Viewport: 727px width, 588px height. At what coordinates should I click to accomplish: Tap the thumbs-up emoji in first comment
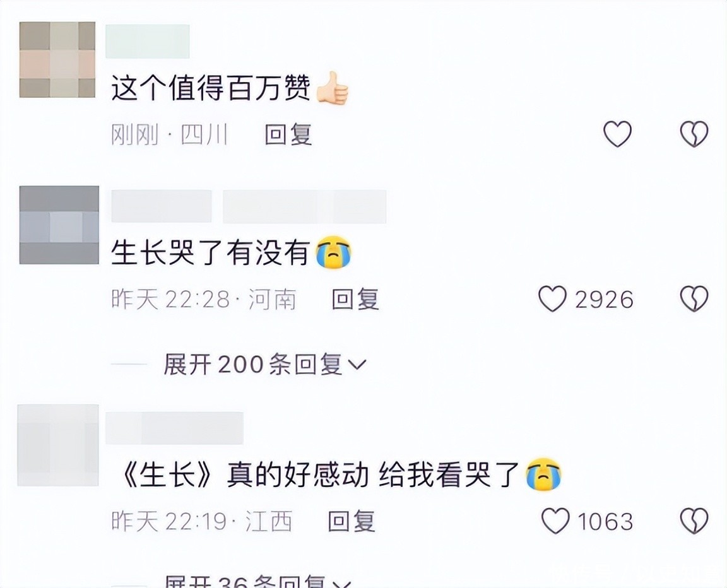point(332,88)
